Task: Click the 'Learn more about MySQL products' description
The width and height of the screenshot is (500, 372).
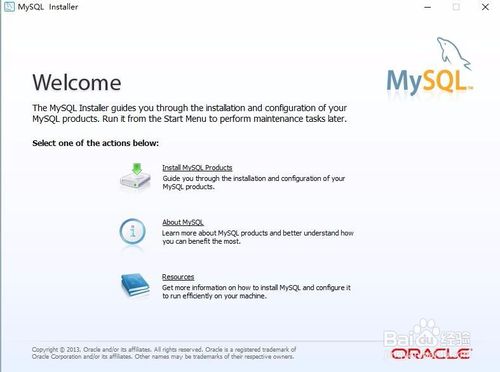Action: click(x=258, y=237)
